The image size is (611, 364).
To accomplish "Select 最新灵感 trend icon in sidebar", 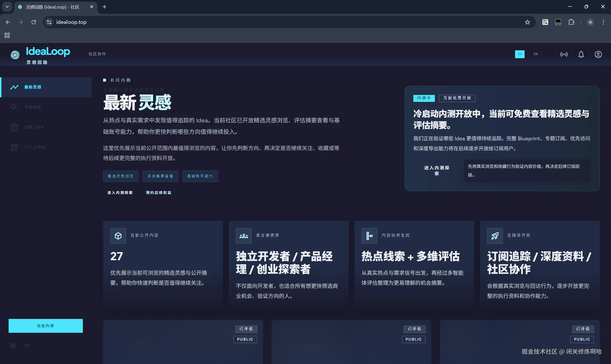I will tap(14, 87).
